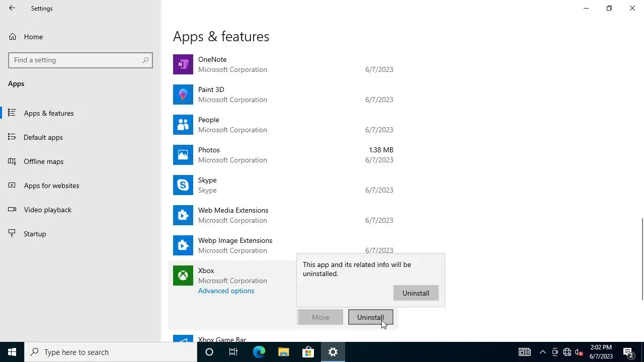Select the People app name text
Screen dimensions: 644x362
pyautogui.click(x=208, y=120)
